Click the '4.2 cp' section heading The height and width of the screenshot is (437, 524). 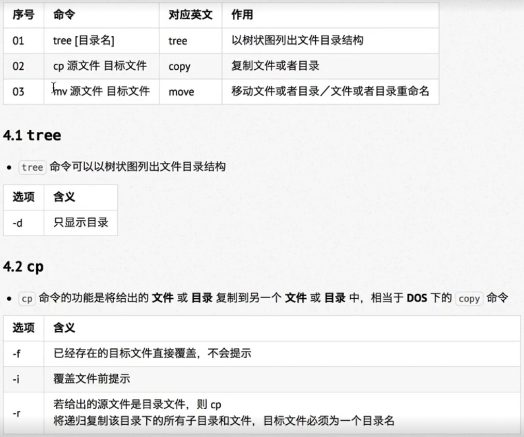pos(23,267)
